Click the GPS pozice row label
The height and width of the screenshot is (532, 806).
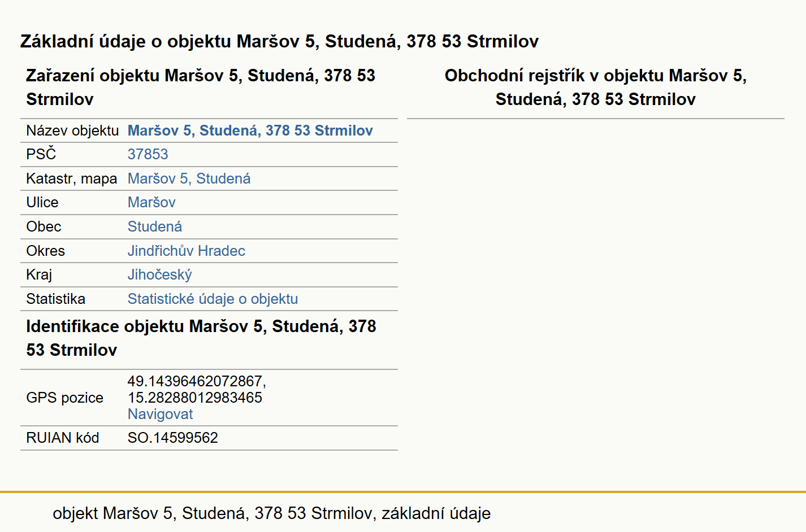(x=64, y=398)
